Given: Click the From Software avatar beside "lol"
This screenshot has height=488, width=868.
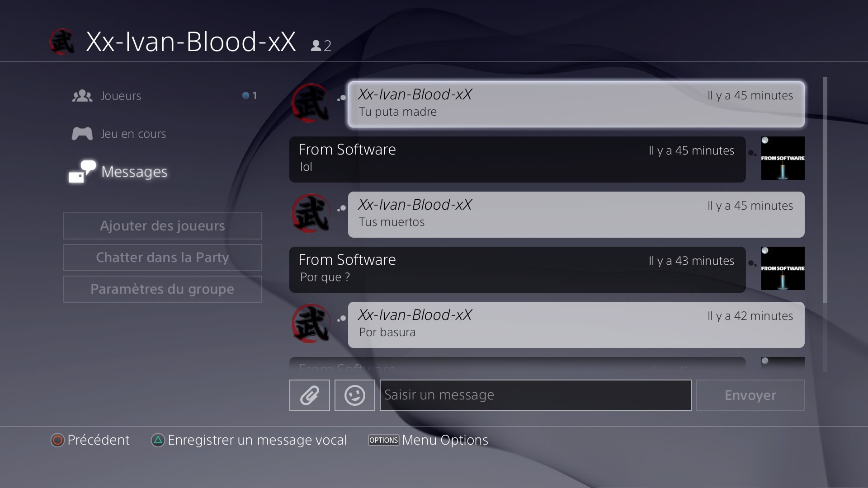Looking at the screenshot, I should (783, 158).
